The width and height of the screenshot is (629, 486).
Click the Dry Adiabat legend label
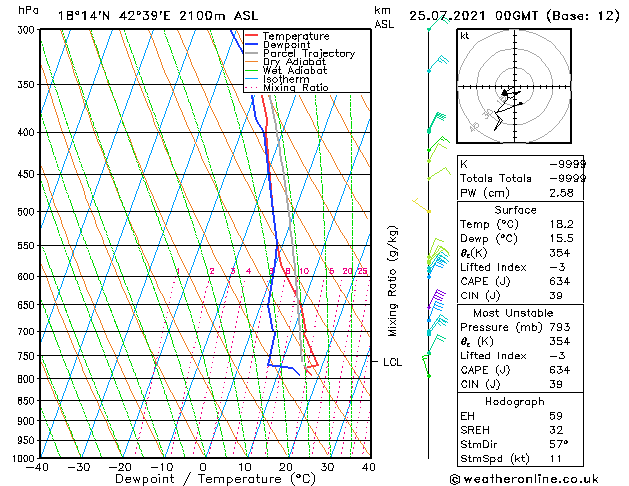[x=294, y=62]
